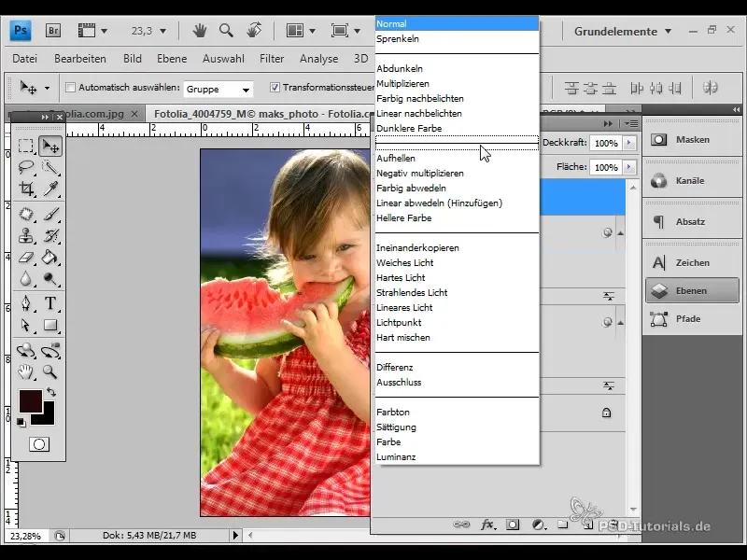Open status bar info arrow

pyautogui.click(x=235, y=535)
